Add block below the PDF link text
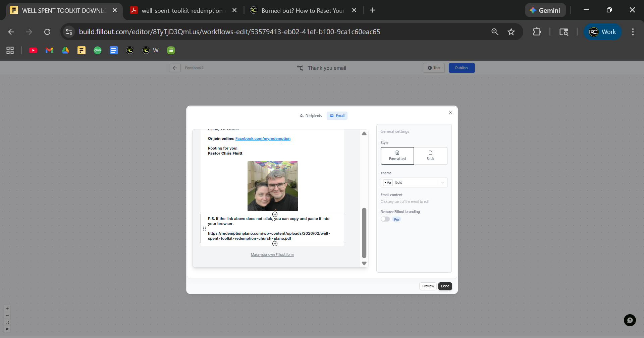The image size is (644, 338). tap(275, 243)
